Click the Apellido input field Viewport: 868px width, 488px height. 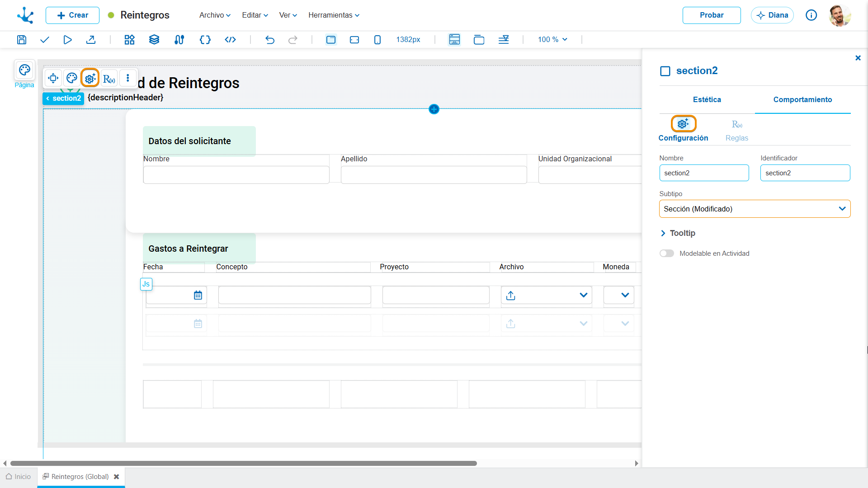(x=434, y=175)
